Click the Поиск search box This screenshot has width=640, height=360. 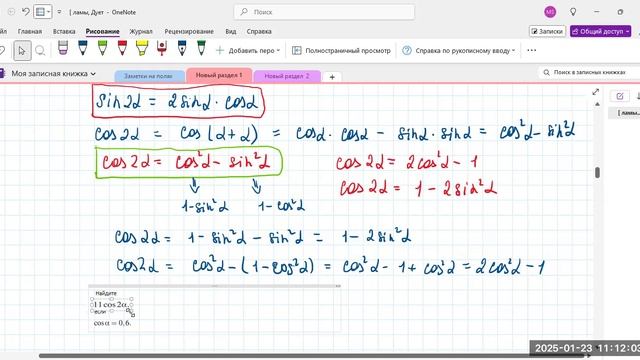point(324,12)
